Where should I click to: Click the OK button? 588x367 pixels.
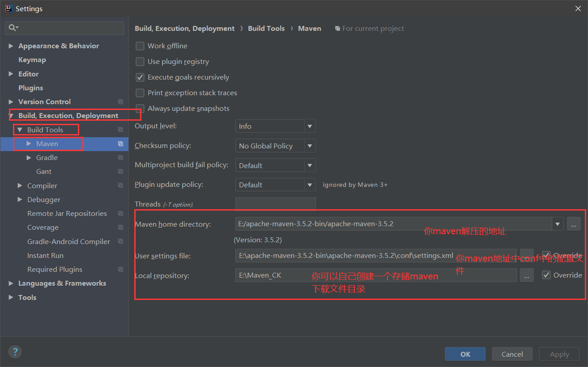click(x=465, y=354)
